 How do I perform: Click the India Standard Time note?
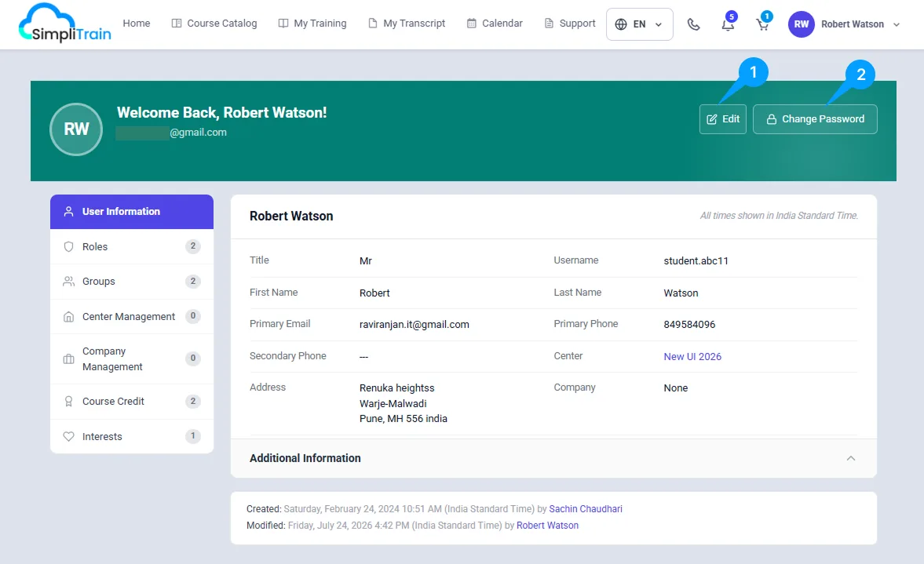click(779, 216)
